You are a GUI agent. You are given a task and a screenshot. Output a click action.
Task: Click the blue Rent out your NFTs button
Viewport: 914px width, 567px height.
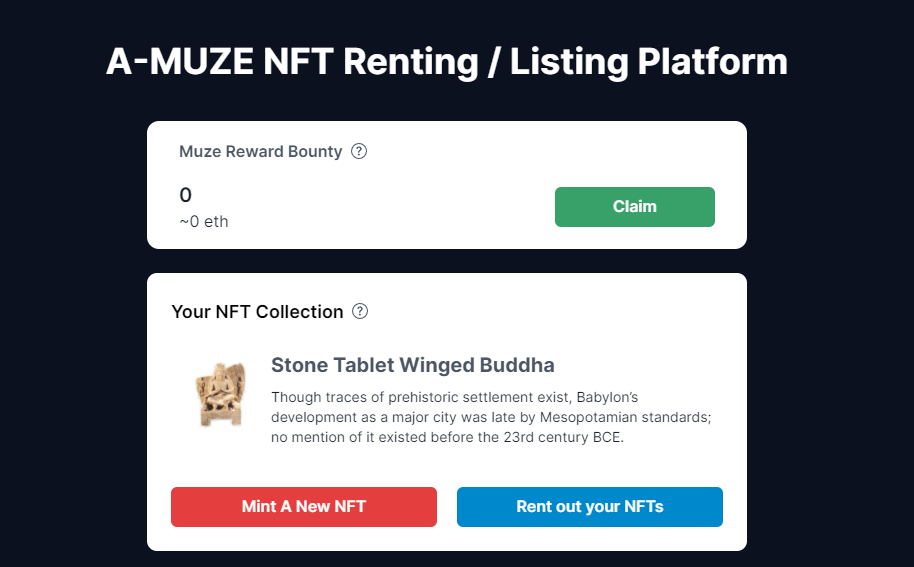589,507
